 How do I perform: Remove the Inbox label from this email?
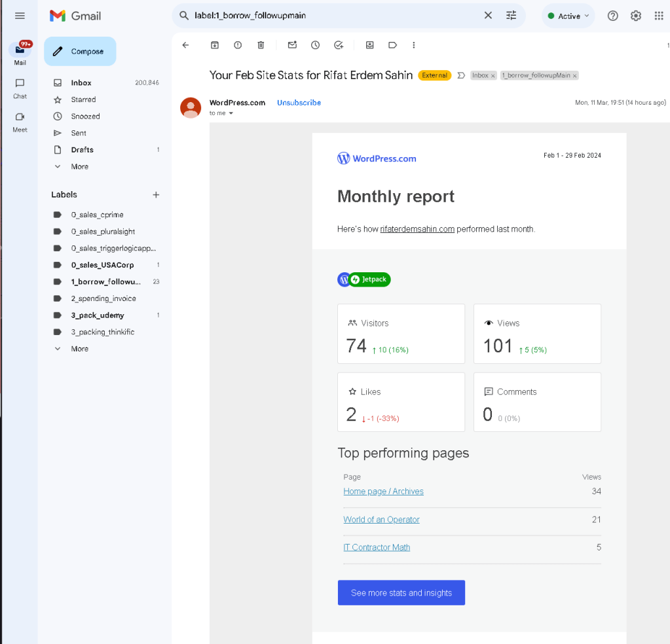(x=493, y=75)
